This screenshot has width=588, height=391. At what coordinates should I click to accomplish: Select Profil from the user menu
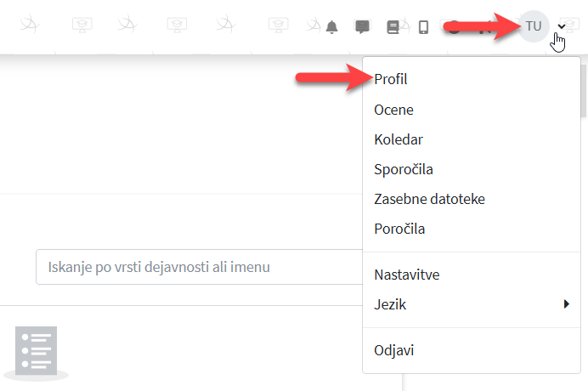pos(390,79)
